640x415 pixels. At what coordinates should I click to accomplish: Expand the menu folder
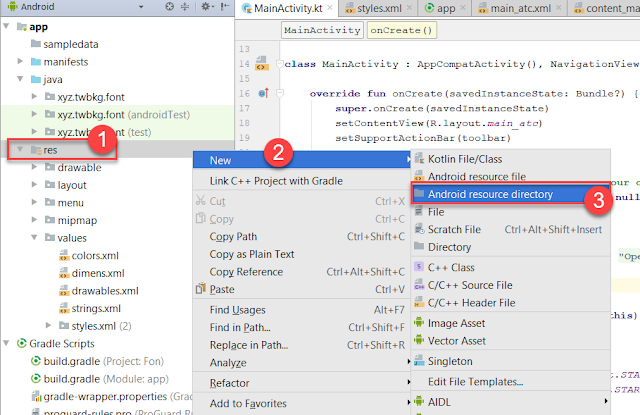click(34, 202)
